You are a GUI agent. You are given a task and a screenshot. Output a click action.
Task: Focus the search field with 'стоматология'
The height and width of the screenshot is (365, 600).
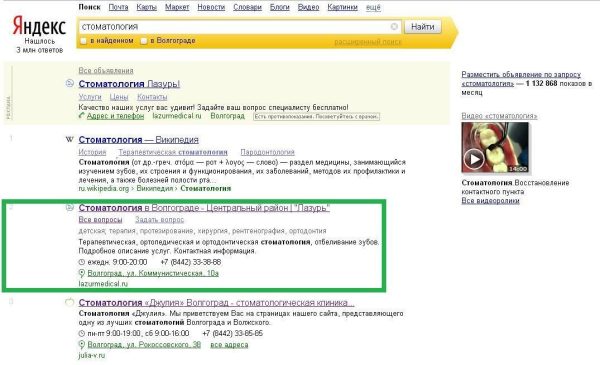point(239,26)
